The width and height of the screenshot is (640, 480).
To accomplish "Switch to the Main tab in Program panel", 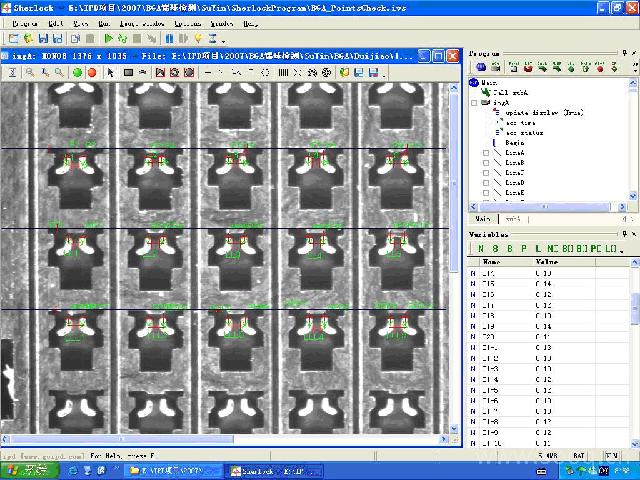I will [483, 218].
